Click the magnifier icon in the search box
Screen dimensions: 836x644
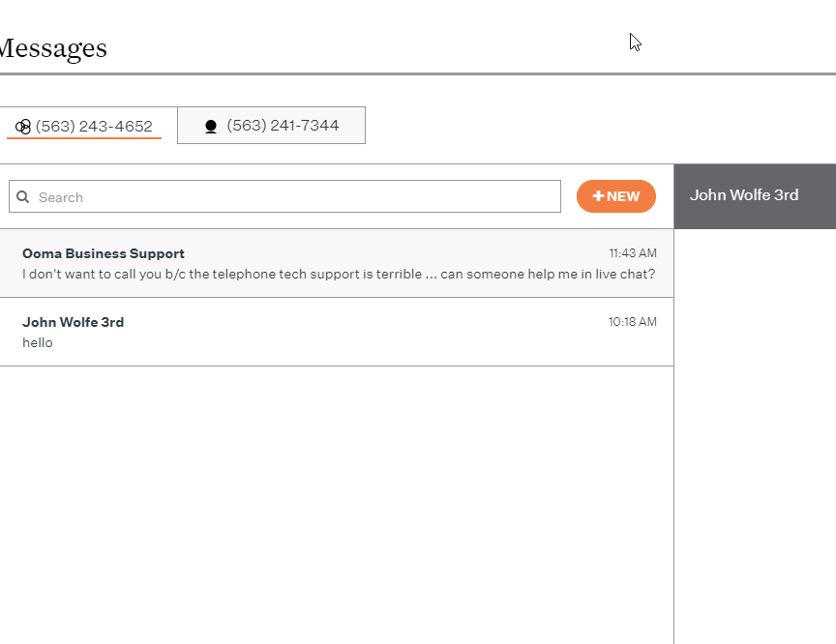click(22, 197)
